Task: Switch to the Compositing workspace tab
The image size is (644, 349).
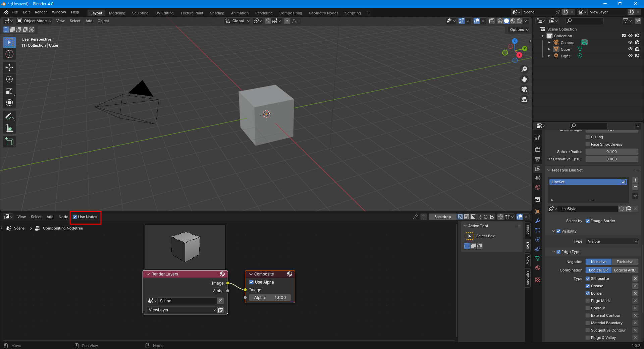Action: 290,13
